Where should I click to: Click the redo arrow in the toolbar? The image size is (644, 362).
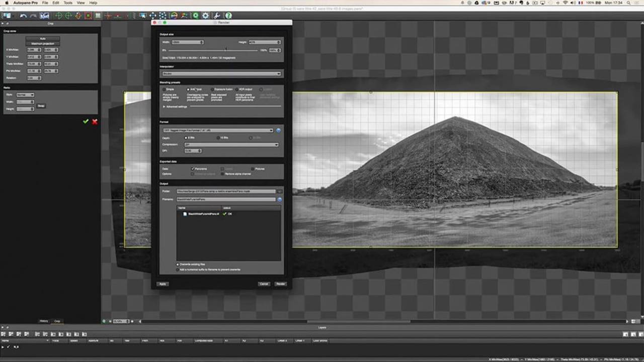tap(33, 16)
